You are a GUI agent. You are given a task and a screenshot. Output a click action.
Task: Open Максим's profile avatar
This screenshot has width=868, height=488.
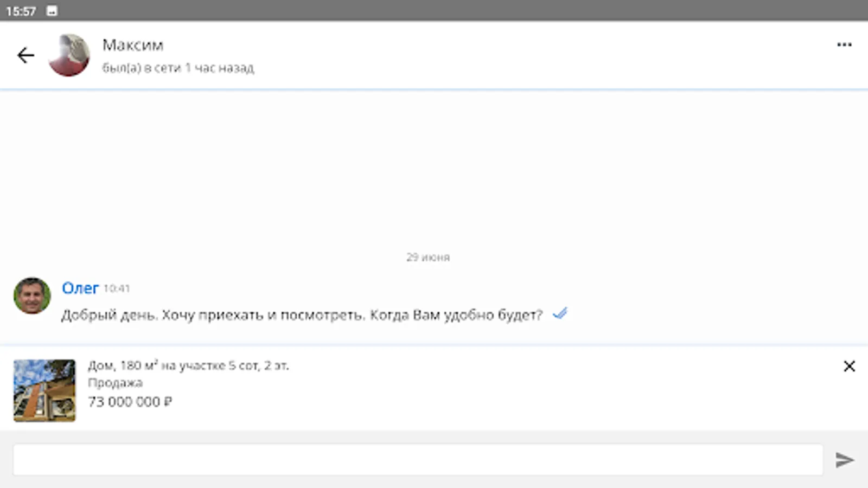[69, 55]
